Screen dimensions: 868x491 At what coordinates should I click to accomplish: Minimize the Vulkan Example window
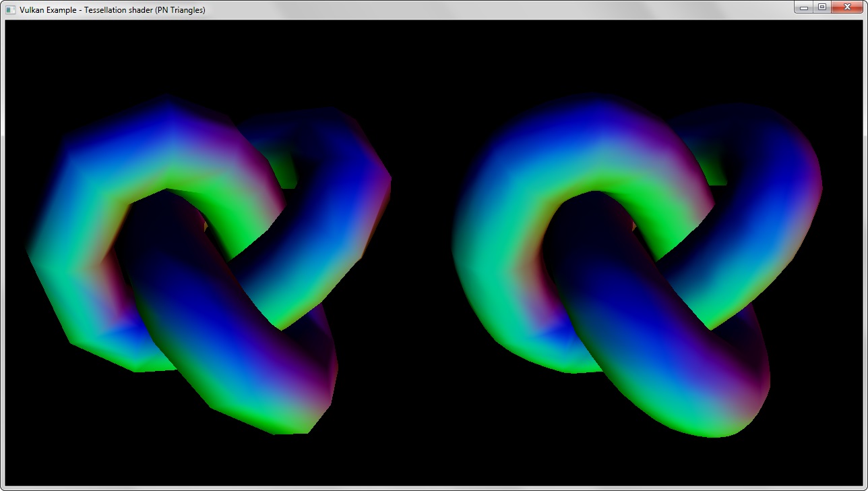click(804, 7)
